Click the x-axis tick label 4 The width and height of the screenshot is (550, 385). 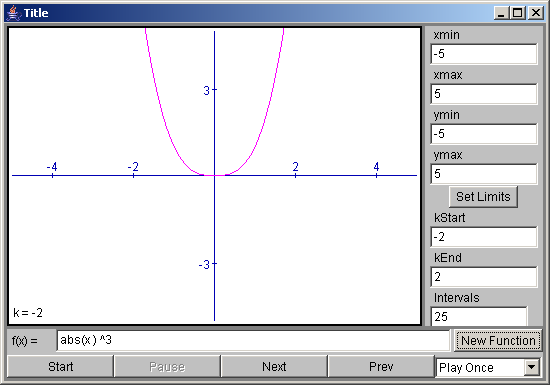pyautogui.click(x=376, y=167)
